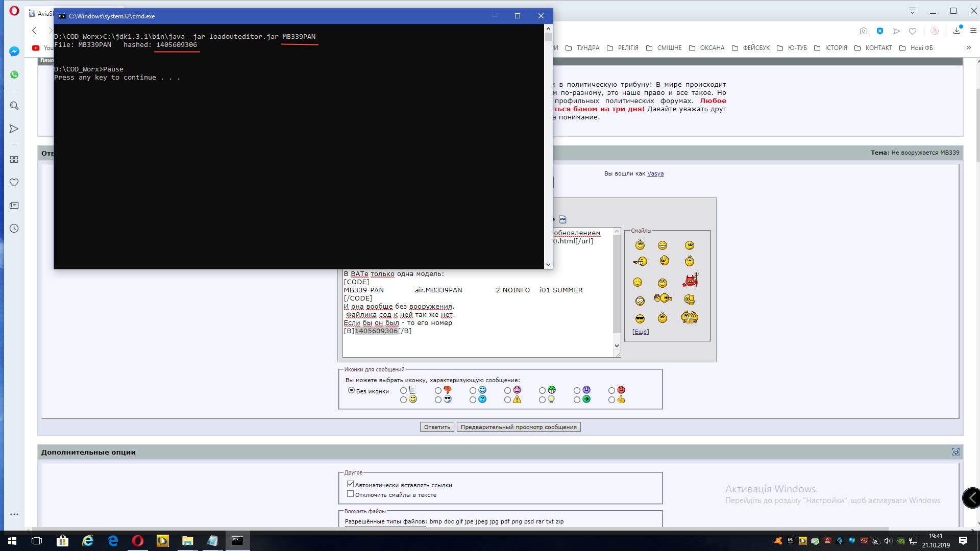980x551 pixels.
Task: Insert the sunglasses smiley
Action: click(640, 319)
